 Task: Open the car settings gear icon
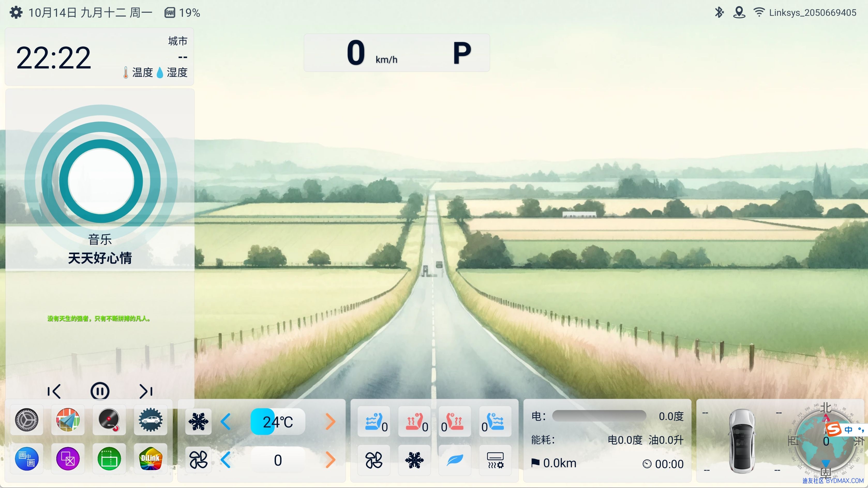click(x=150, y=420)
